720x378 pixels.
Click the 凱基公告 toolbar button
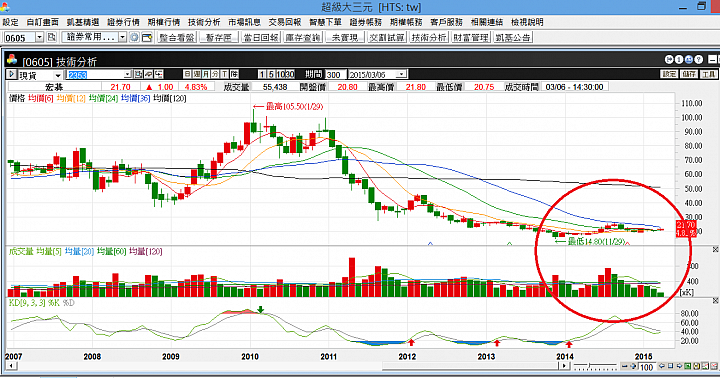tap(513, 38)
